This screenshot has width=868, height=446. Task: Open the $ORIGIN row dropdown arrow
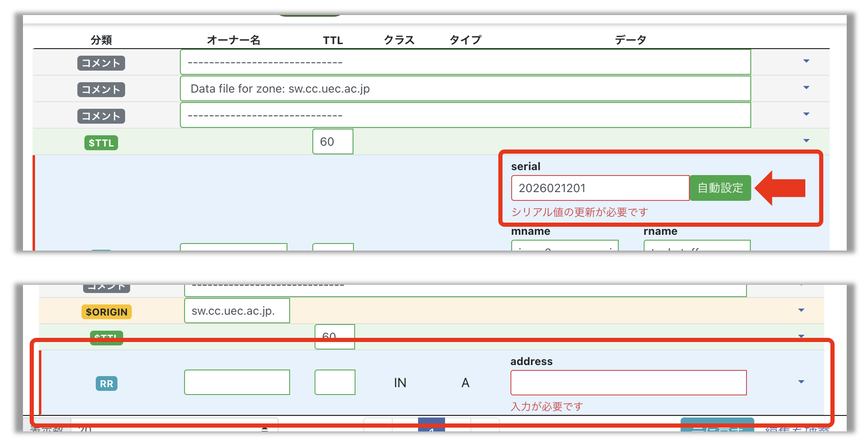(x=801, y=310)
